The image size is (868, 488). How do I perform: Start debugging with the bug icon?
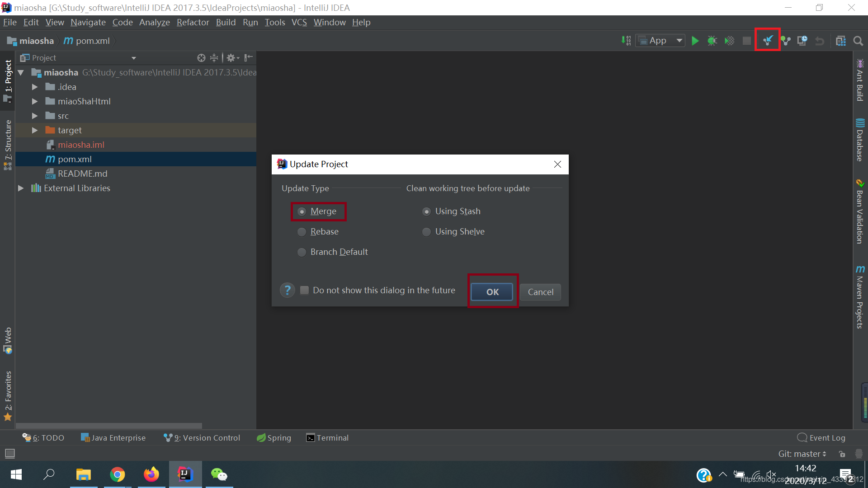712,41
